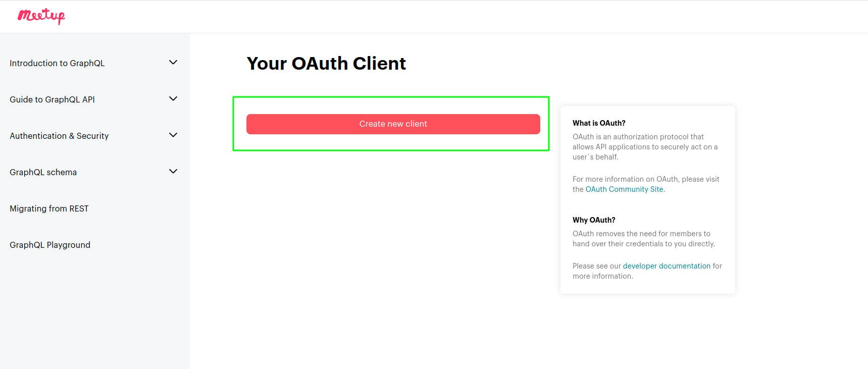Click the Your OAuth Client heading
The width and height of the screenshot is (868, 369).
pyautogui.click(x=326, y=64)
